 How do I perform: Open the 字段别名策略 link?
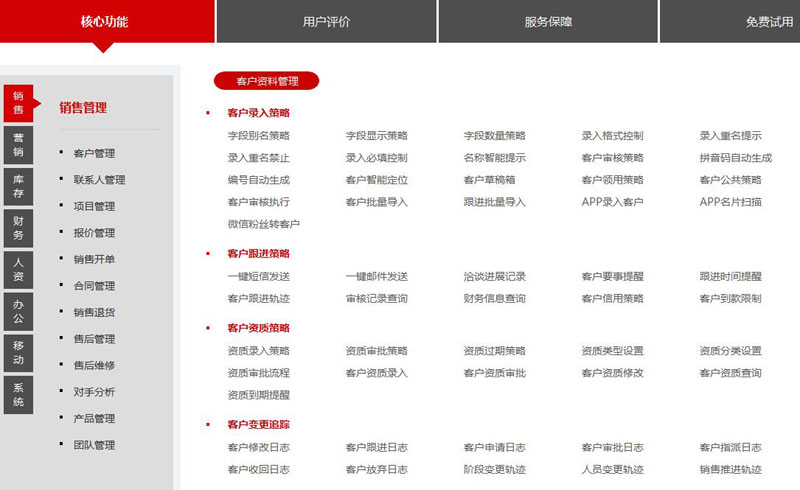coord(258,136)
